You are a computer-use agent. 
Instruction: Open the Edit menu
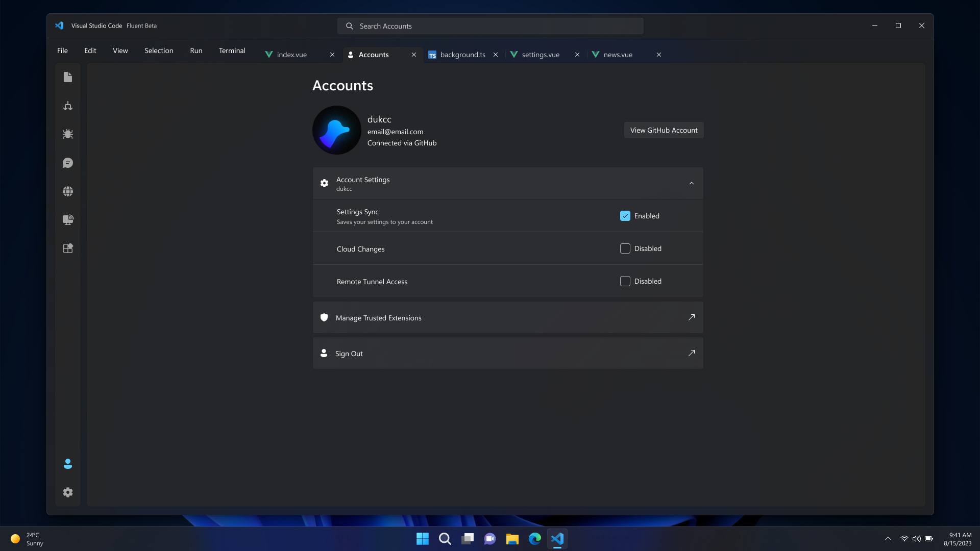(x=90, y=51)
